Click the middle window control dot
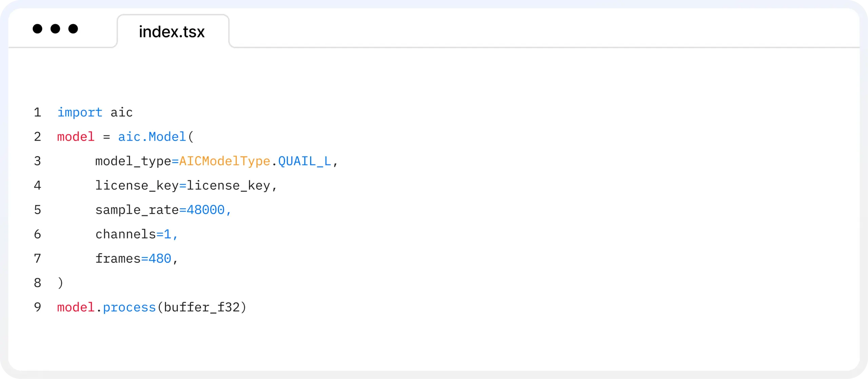The image size is (868, 379). pos(55,29)
